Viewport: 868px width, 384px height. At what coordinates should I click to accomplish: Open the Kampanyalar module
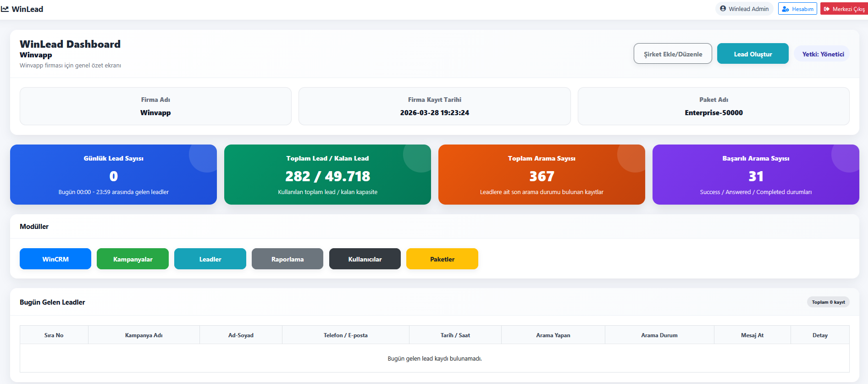point(133,259)
